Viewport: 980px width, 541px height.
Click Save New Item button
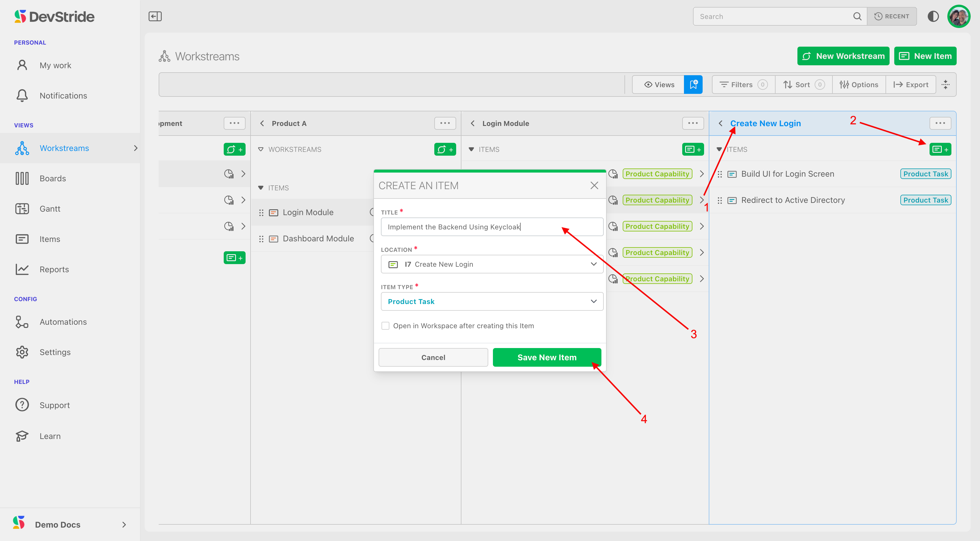pyautogui.click(x=547, y=357)
